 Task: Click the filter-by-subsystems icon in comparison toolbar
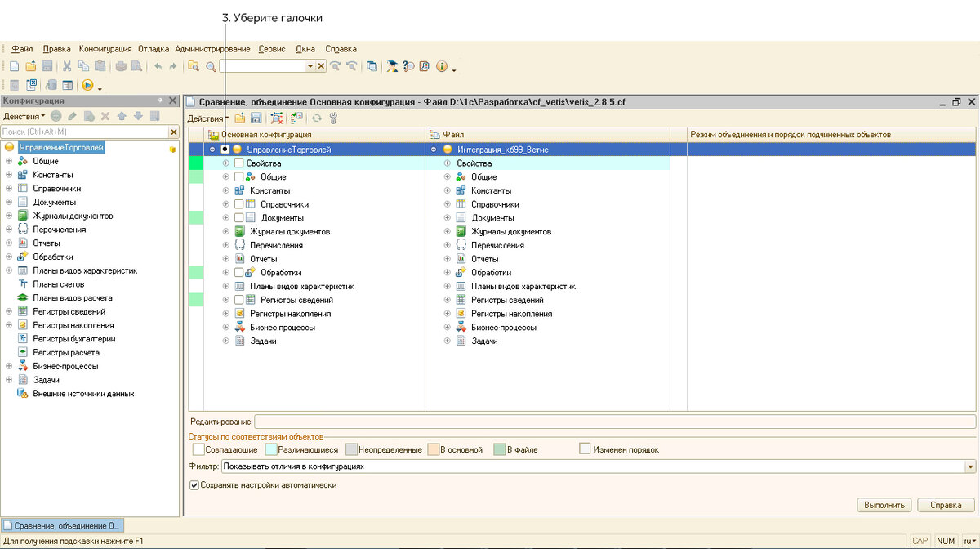[x=277, y=118]
